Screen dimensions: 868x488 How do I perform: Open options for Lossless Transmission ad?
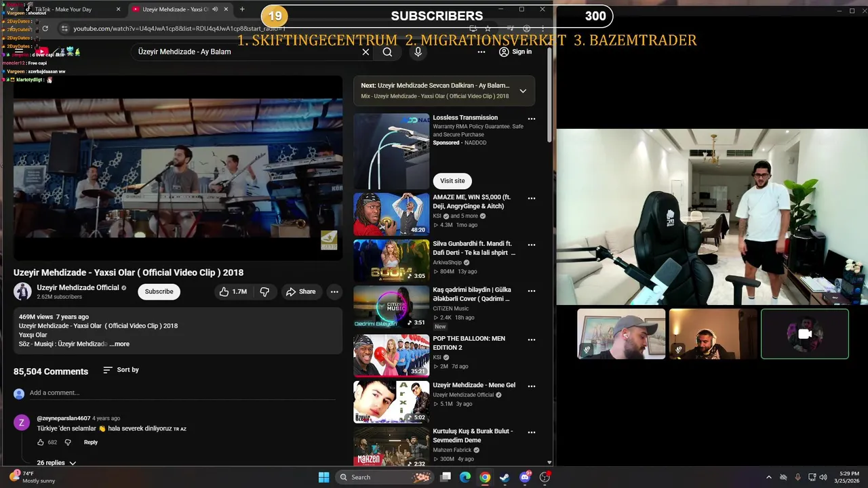click(x=532, y=119)
